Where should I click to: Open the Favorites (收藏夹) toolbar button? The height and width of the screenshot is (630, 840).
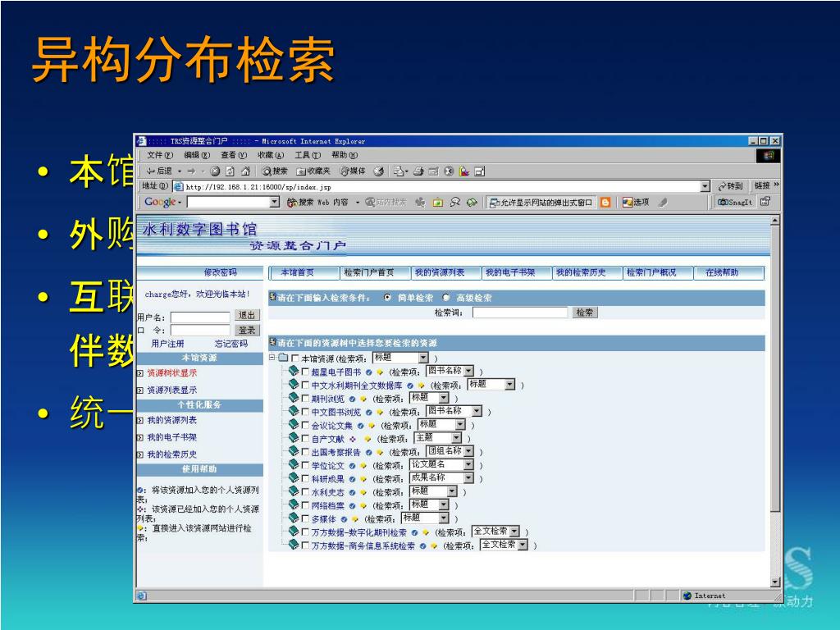tap(313, 171)
